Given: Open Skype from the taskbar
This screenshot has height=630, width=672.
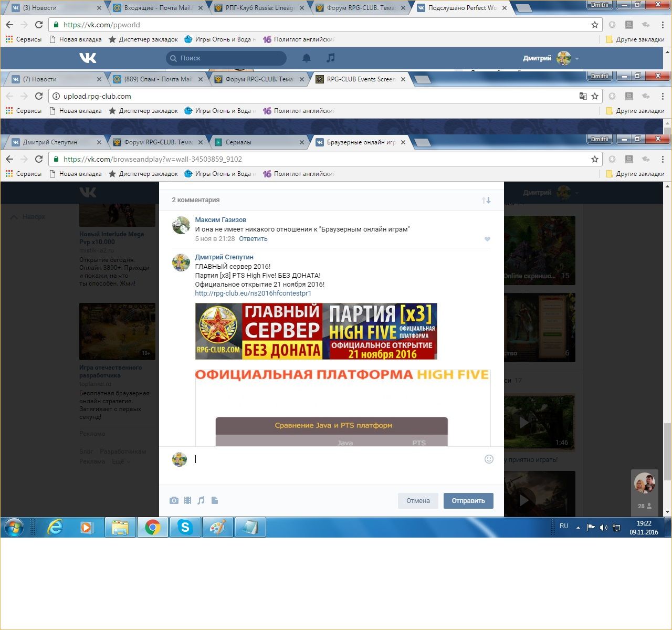Looking at the screenshot, I should pos(185,527).
